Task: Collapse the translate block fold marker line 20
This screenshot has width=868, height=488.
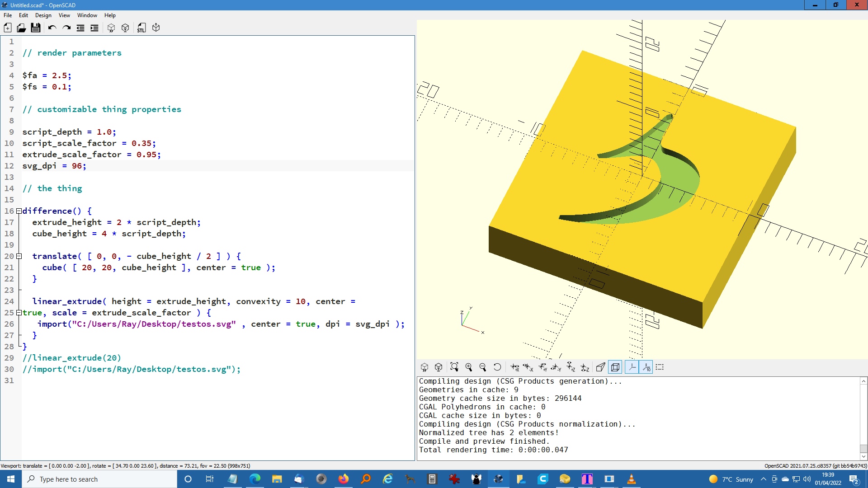Action: click(19, 256)
